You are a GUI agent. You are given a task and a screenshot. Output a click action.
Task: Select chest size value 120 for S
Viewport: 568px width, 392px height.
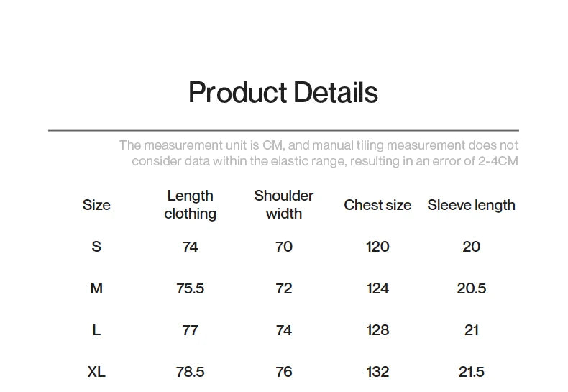377,247
